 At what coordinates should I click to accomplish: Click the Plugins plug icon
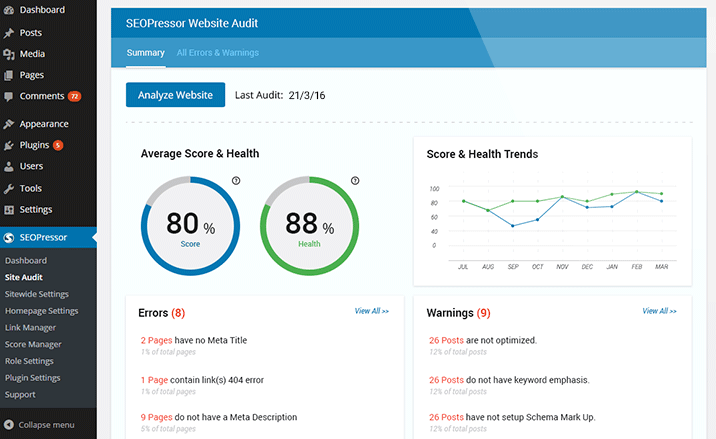[8, 145]
